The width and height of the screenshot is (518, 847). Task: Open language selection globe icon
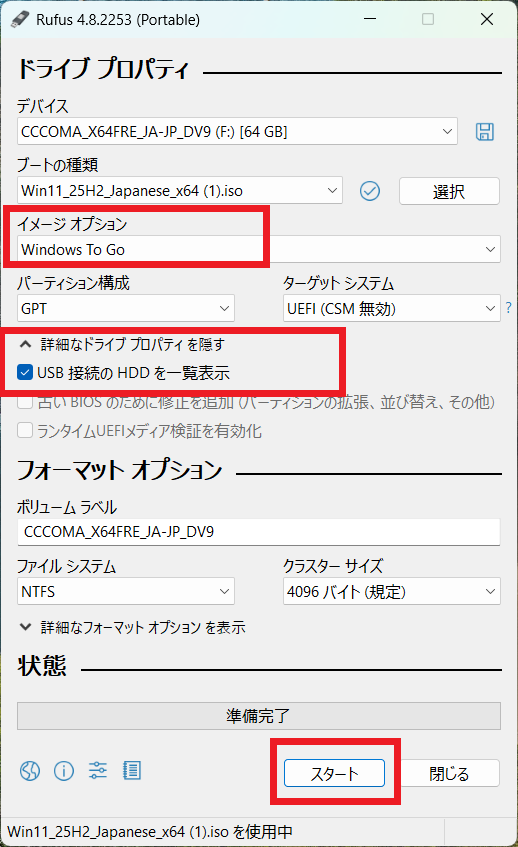click(30, 771)
